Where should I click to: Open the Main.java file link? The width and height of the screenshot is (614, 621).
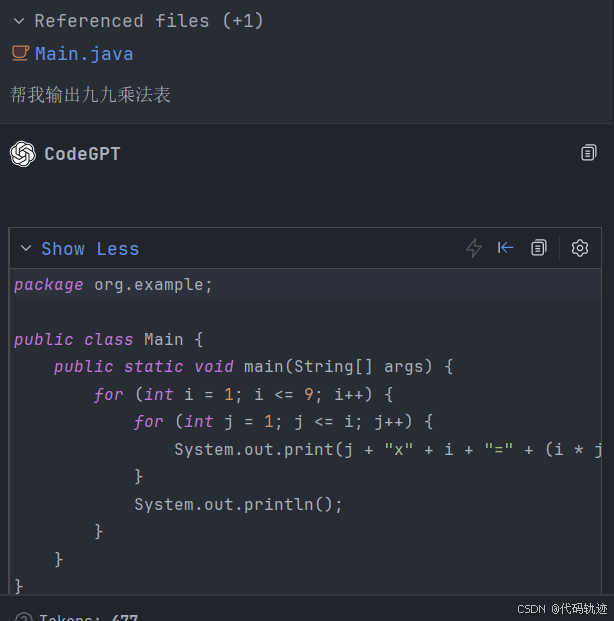(x=84, y=54)
